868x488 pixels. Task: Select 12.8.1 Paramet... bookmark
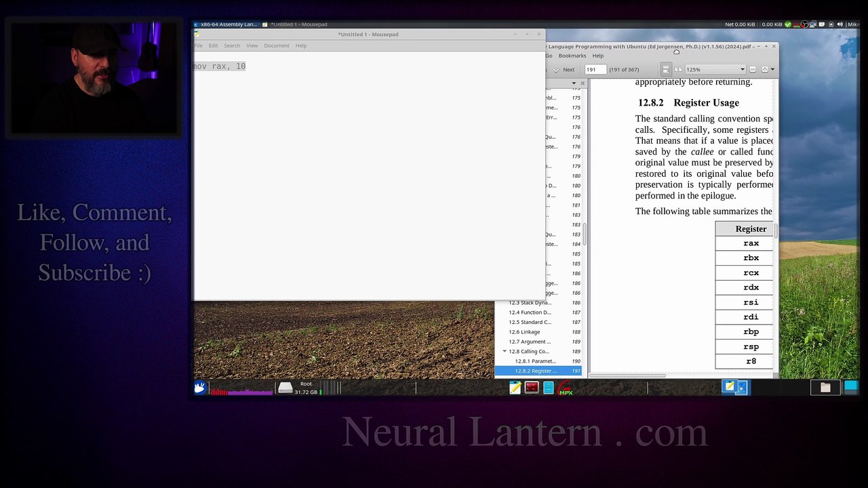(535, 361)
